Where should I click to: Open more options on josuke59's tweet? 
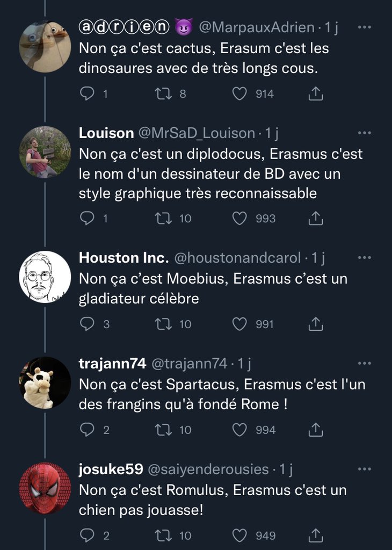(x=365, y=469)
